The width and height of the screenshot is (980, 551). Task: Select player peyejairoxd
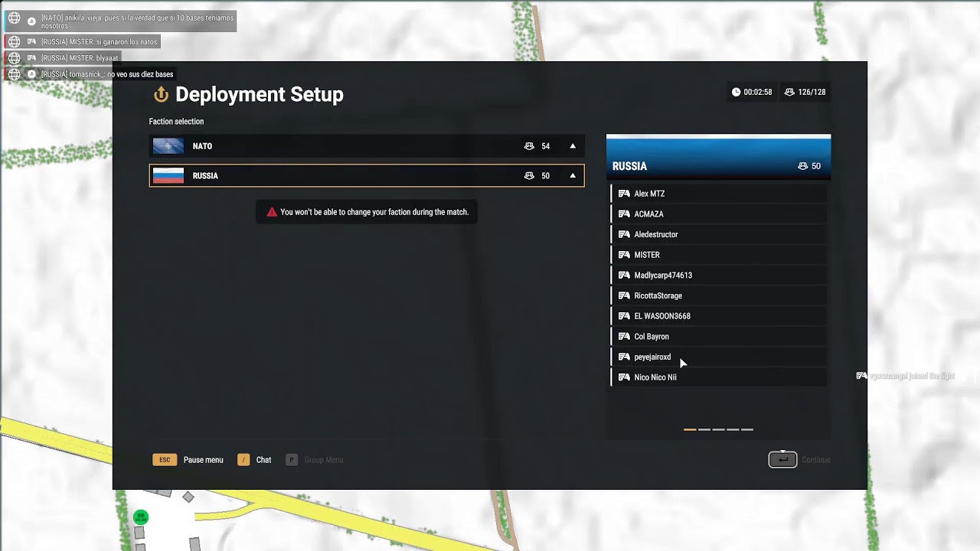pyautogui.click(x=718, y=357)
